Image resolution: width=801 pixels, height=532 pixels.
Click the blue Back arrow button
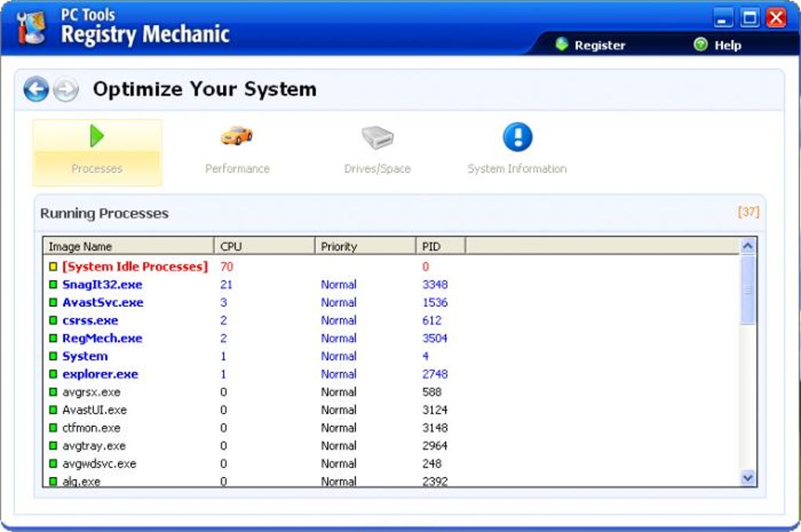(x=36, y=89)
